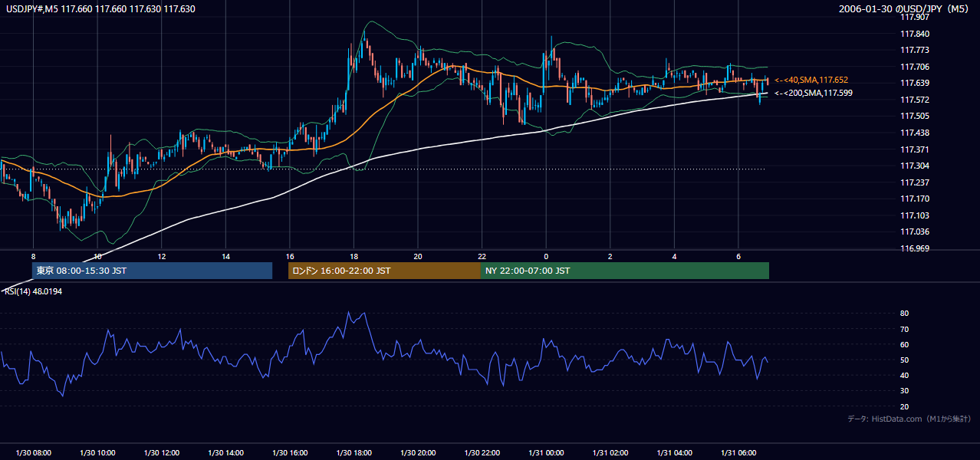Click the '1/30 08:00' bottom time label
Image resolution: width=980 pixels, height=460 pixels.
[x=33, y=453]
